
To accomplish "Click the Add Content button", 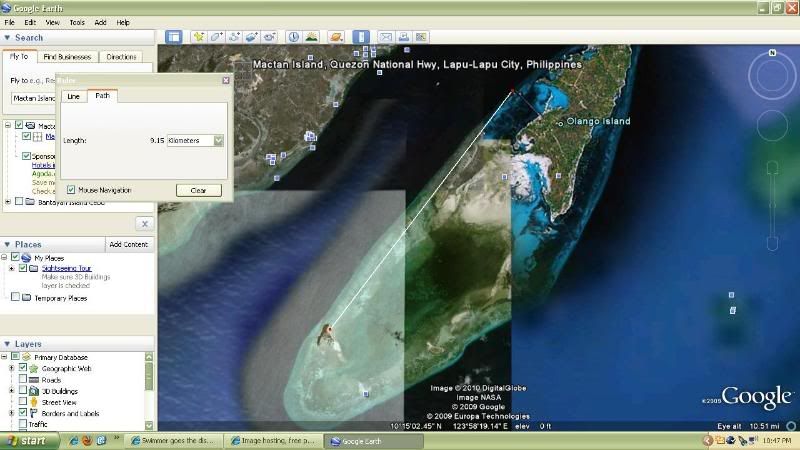I will [x=129, y=244].
